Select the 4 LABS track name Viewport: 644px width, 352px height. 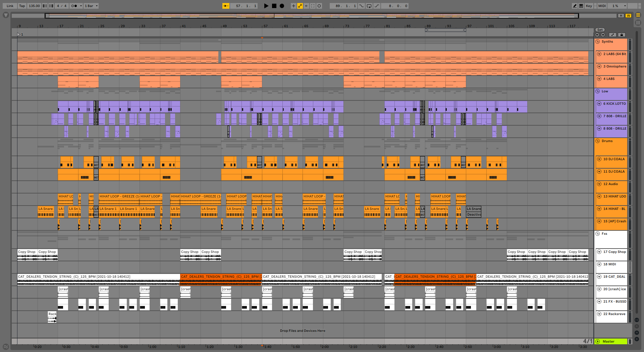click(609, 79)
